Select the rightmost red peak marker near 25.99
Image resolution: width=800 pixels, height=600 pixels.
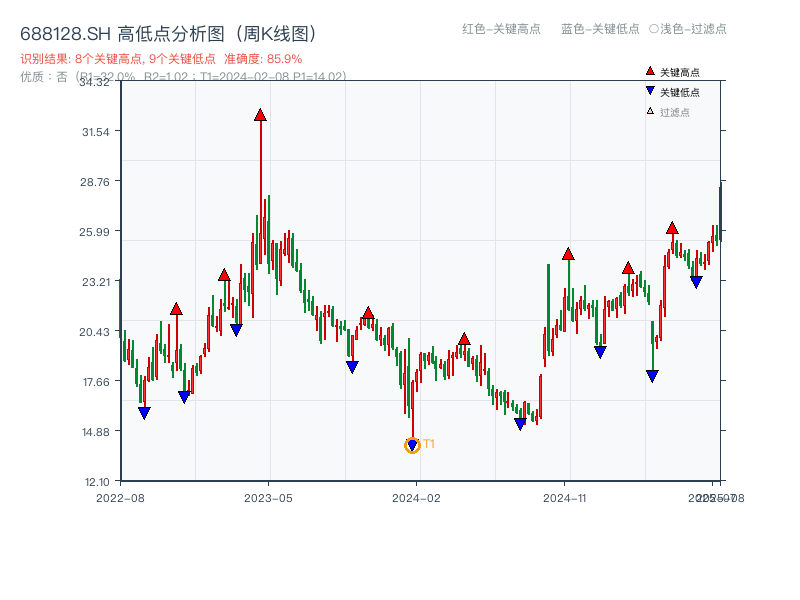[x=675, y=227]
